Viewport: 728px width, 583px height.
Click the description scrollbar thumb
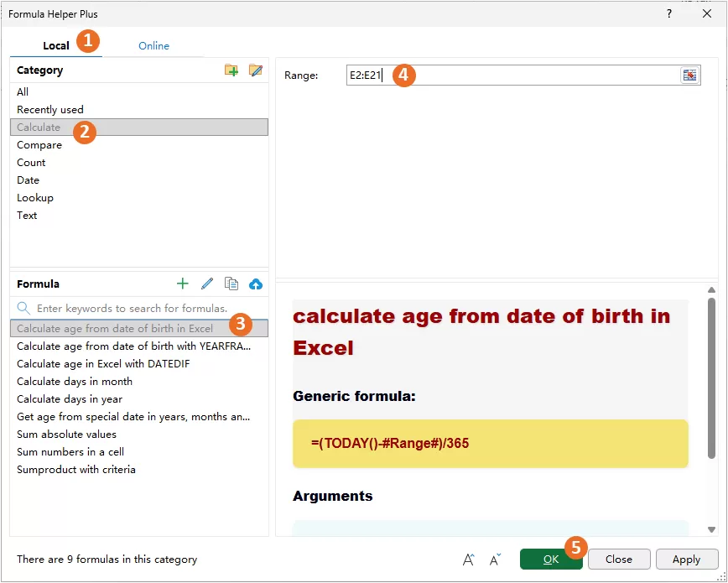tap(711, 378)
